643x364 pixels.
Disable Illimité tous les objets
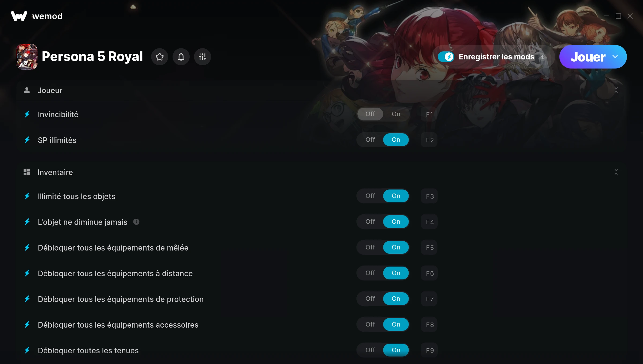click(x=370, y=196)
